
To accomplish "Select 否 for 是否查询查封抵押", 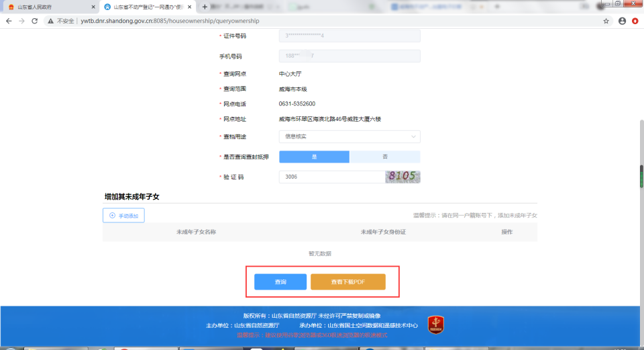I will pos(385,157).
